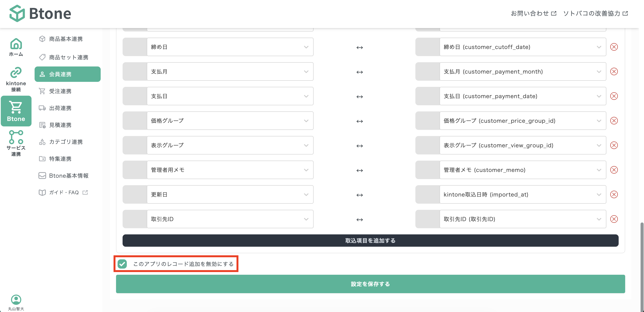Click the 出荷連携 truck icon
The width and height of the screenshot is (644, 312).
(x=42, y=108)
